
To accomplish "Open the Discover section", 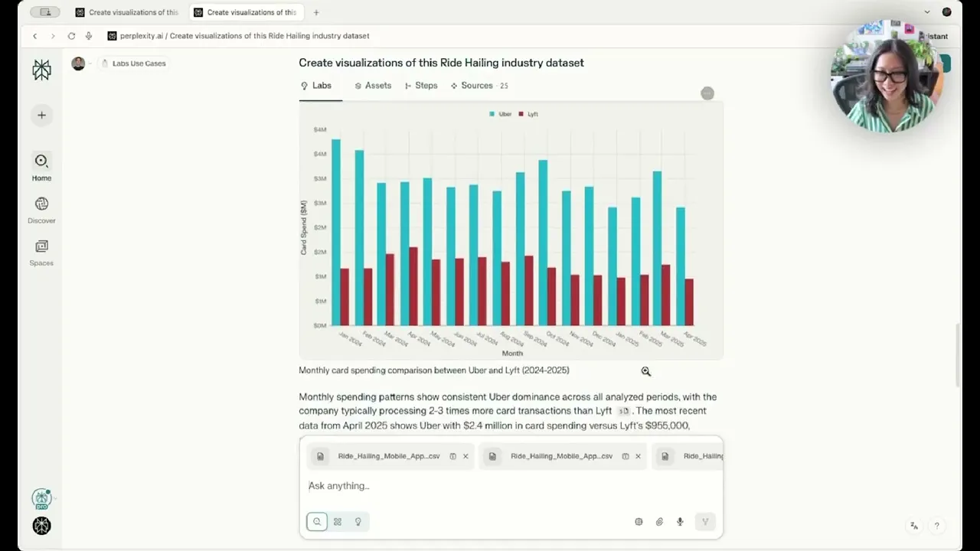I will (41, 210).
